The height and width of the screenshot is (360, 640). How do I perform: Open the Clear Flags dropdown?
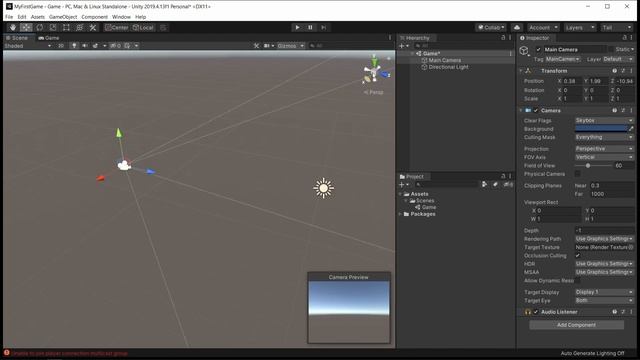604,120
